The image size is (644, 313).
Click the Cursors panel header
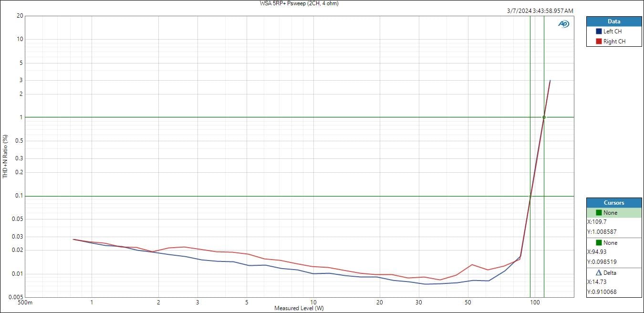pyautogui.click(x=614, y=203)
